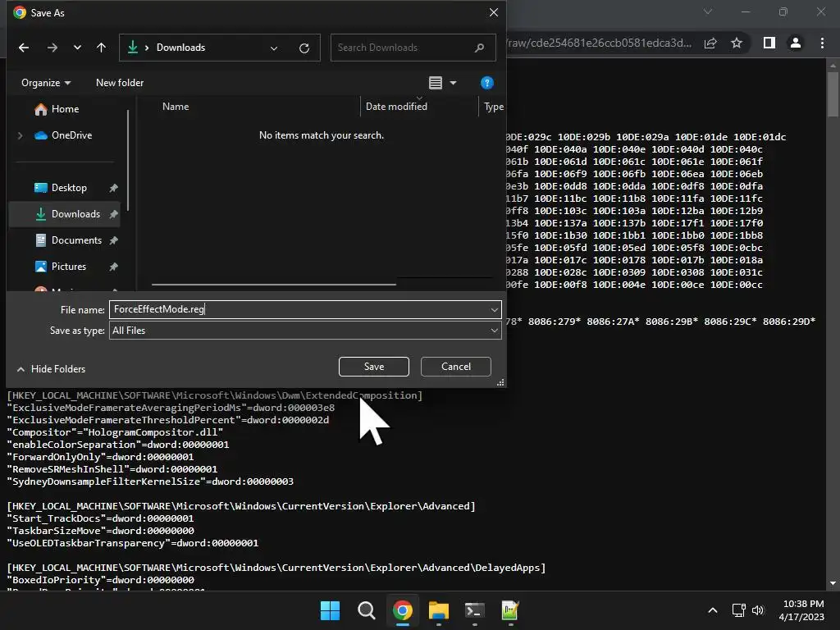This screenshot has height=630, width=840.
Task: Go up one folder level
Action: pos(101,48)
